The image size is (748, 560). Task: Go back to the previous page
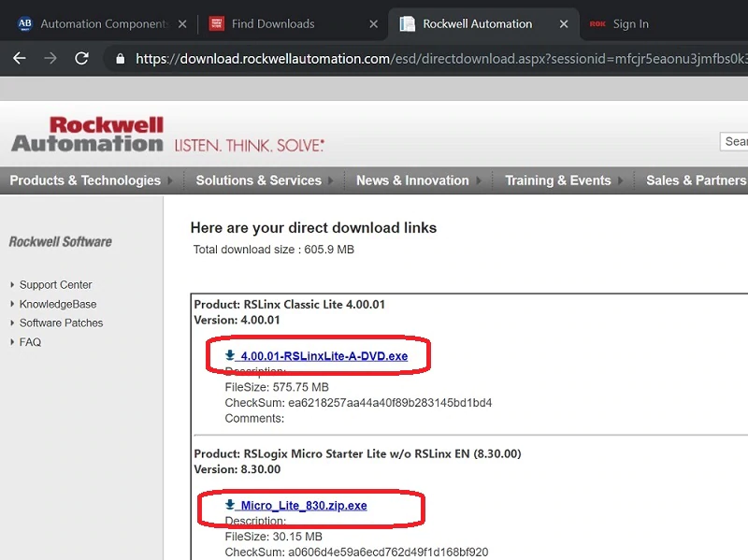click(x=20, y=58)
